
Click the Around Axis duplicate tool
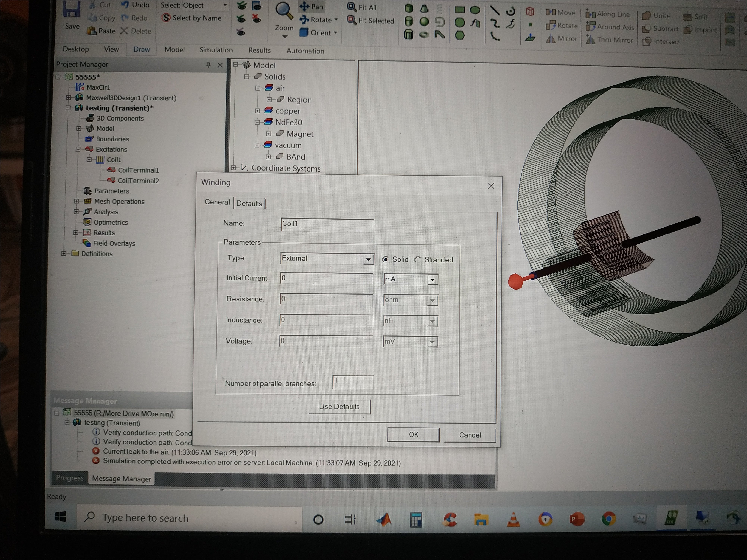[x=610, y=27]
